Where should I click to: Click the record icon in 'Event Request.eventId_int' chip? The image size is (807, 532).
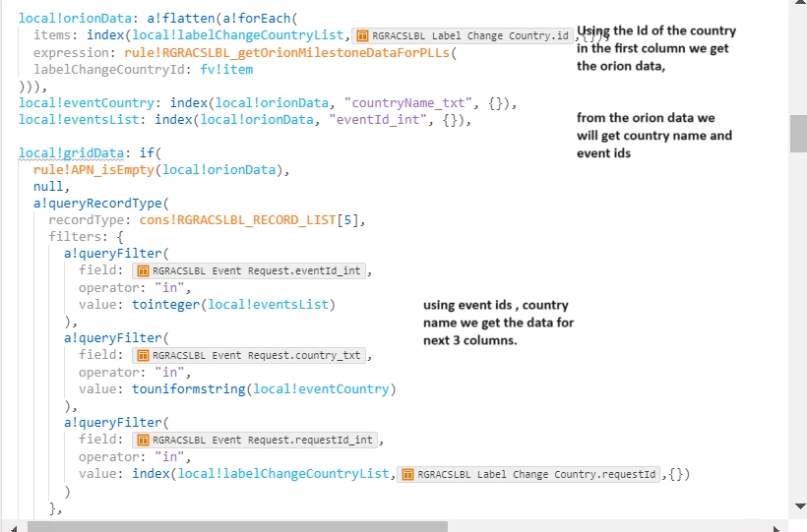click(x=143, y=270)
